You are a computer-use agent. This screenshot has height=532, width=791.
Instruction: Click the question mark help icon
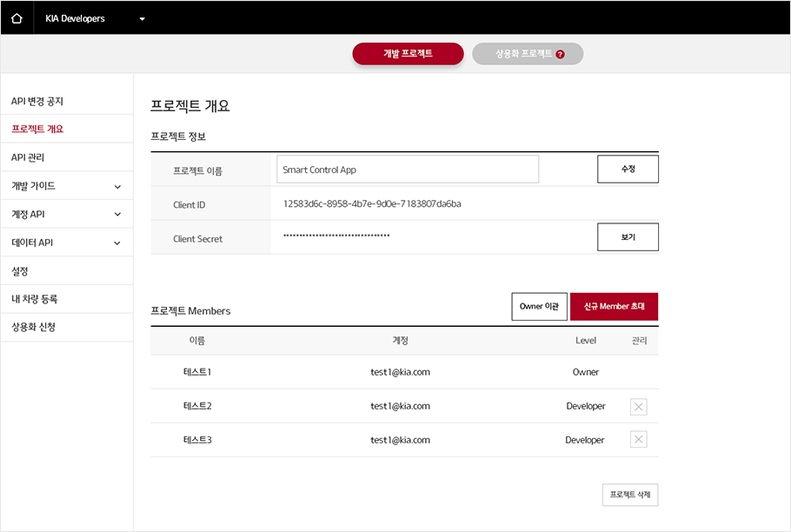(561, 54)
